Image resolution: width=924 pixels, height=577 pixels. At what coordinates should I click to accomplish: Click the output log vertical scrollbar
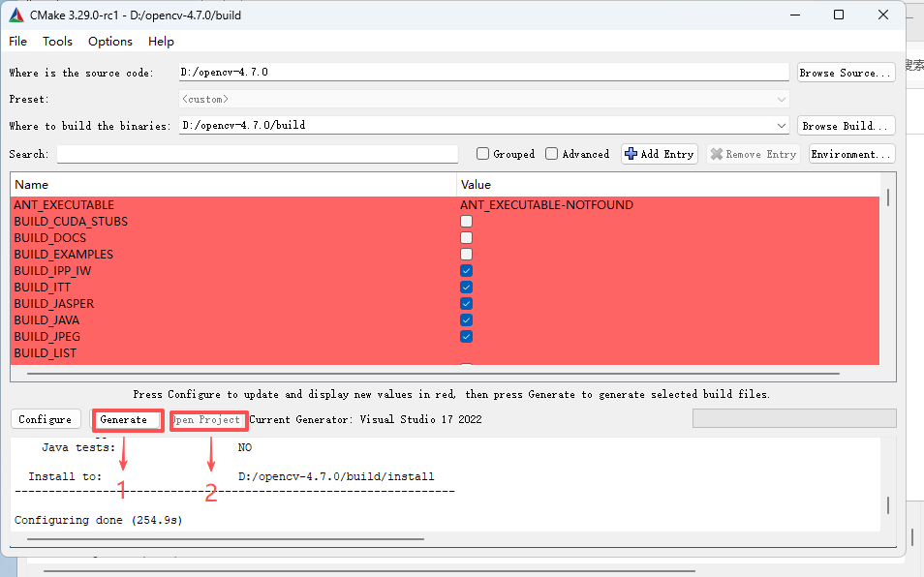click(888, 504)
